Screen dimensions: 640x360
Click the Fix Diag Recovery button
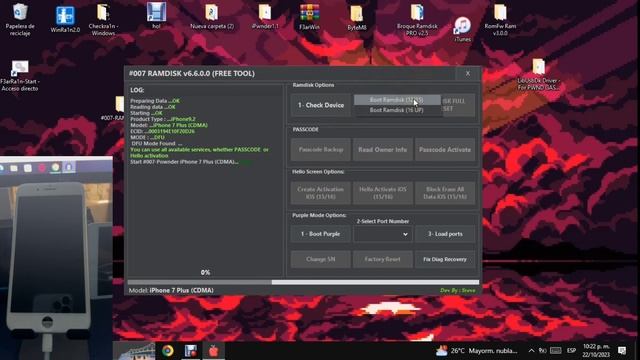(x=445, y=260)
